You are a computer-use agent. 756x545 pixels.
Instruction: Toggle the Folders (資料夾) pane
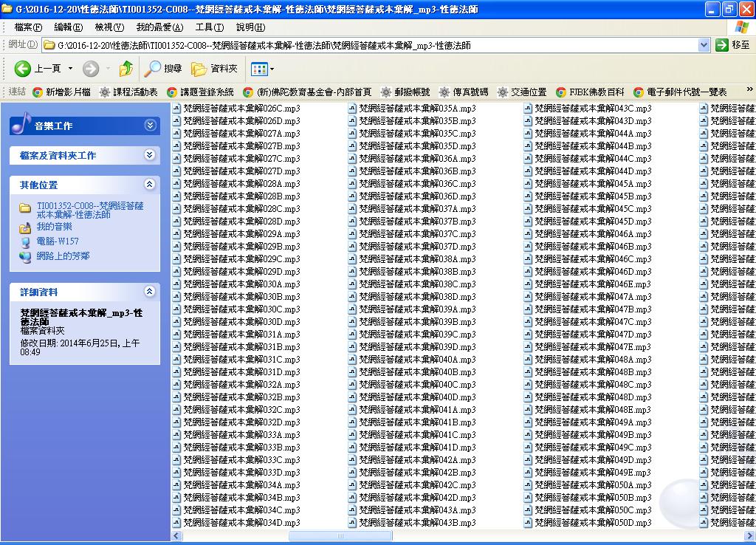pyautogui.click(x=215, y=69)
